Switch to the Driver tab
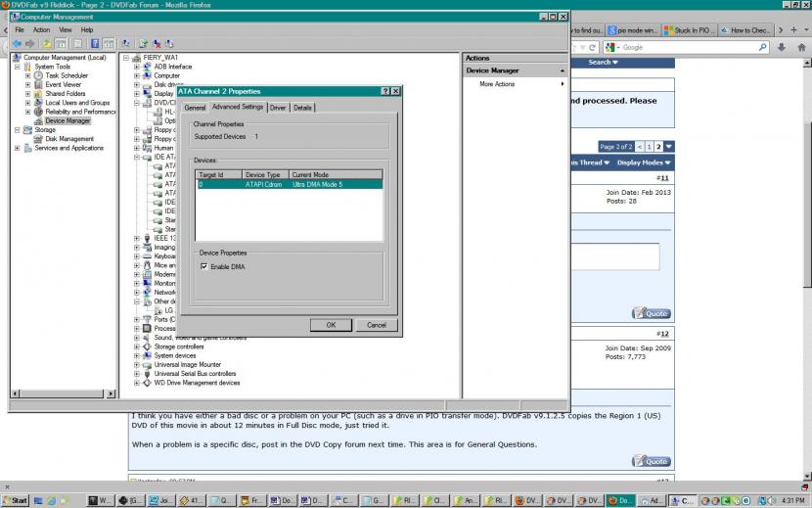The width and height of the screenshot is (812, 508). [x=278, y=107]
